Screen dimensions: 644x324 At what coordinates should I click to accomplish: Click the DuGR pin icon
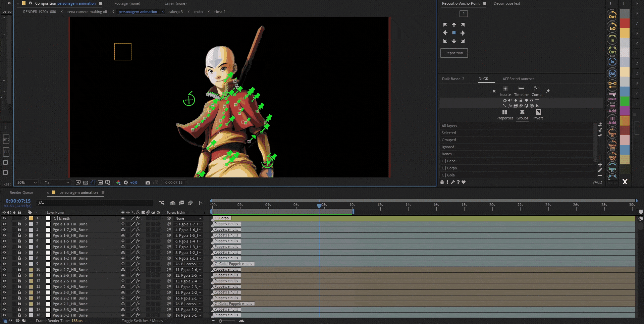(548, 91)
